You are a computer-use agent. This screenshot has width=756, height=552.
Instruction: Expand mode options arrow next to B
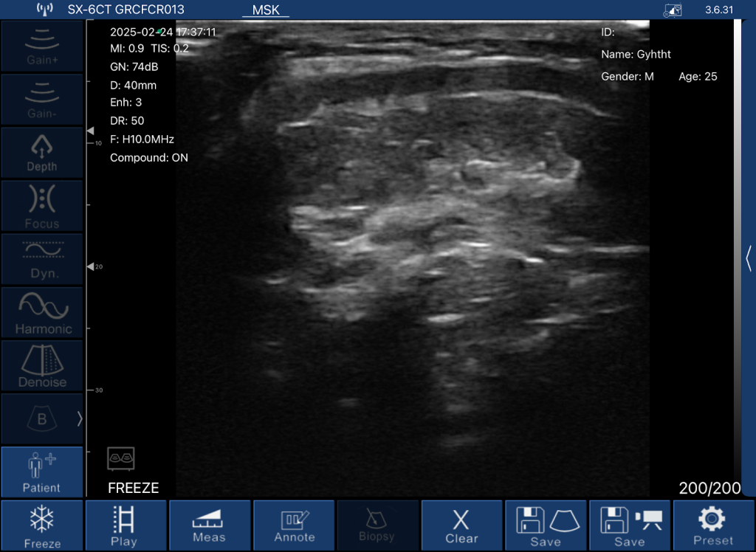pos(80,419)
